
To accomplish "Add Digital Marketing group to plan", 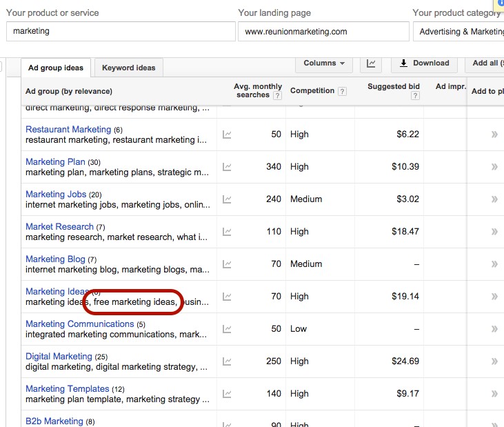I will coord(494,361).
